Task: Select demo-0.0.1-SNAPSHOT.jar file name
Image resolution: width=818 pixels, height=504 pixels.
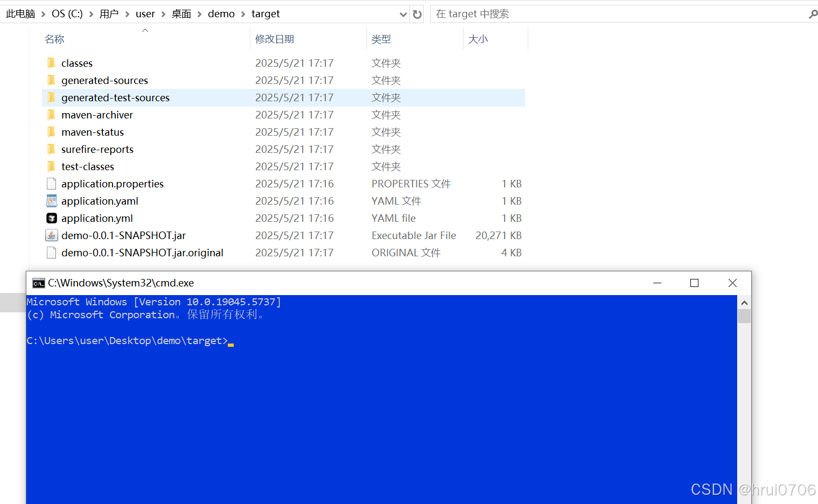Action: click(x=123, y=235)
